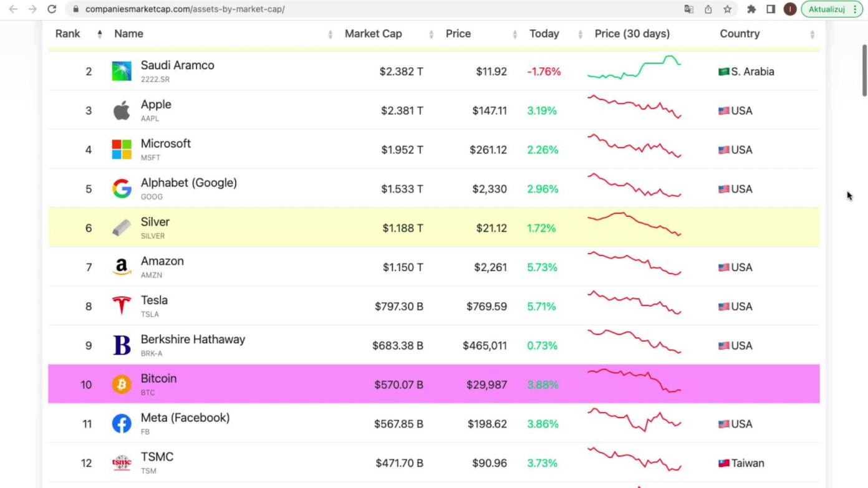
Task: Click the Aktualizuj update button
Action: [x=832, y=9]
